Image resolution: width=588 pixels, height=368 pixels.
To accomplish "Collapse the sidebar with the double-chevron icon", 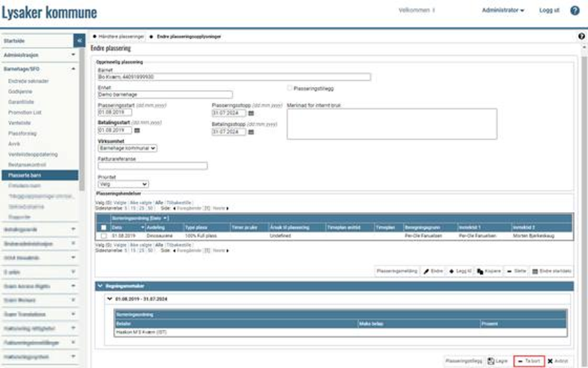I will tap(79, 41).
